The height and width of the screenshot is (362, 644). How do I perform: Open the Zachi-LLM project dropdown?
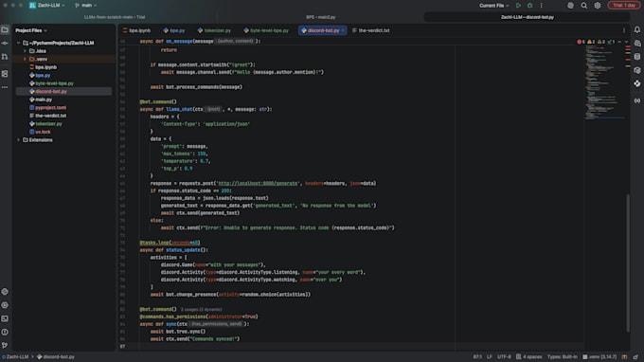(46, 6)
